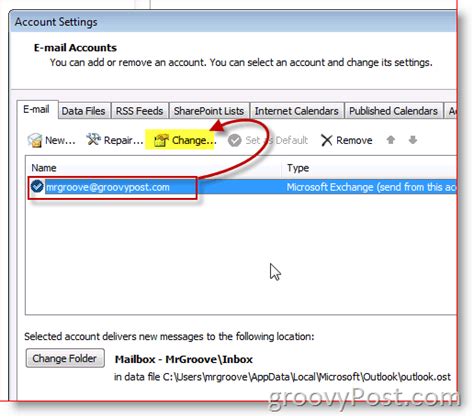474x418 pixels.
Task: Move account up with arrow icon
Action: pos(391,140)
